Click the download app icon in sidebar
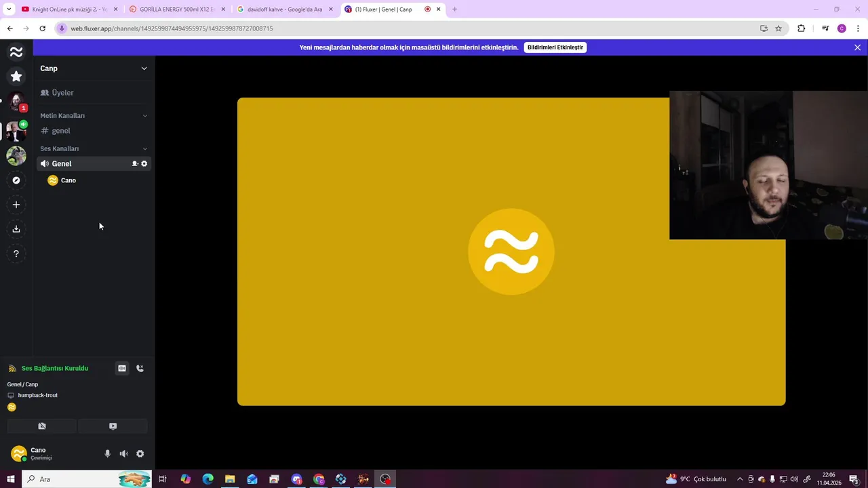The height and width of the screenshot is (488, 868). tap(16, 229)
